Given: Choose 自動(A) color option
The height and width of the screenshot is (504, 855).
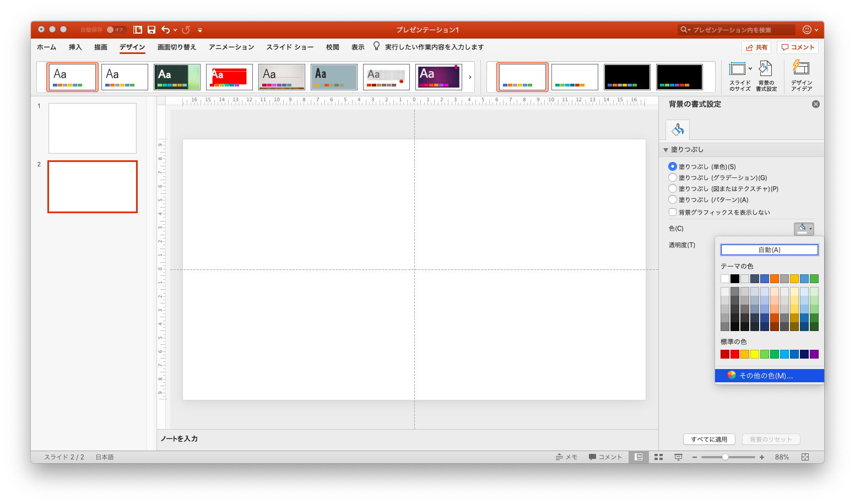Looking at the screenshot, I should (769, 250).
